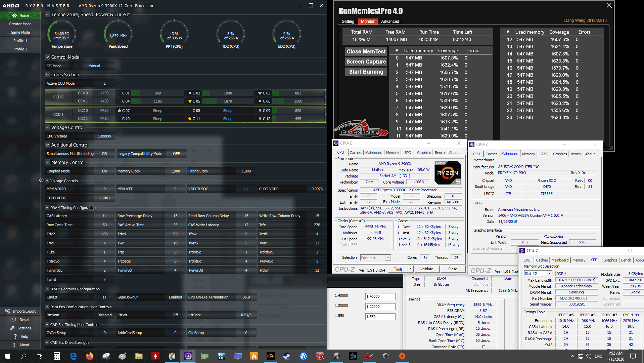The image size is (644, 363).
Task: Click the Close MemTest button
Action: coord(366,51)
